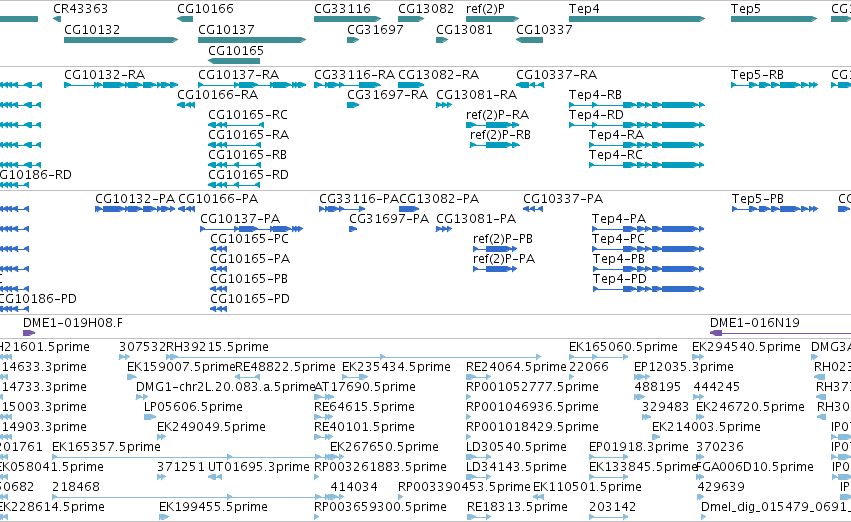Select the CG10165 gene bar

pyautogui.click(x=234, y=61)
